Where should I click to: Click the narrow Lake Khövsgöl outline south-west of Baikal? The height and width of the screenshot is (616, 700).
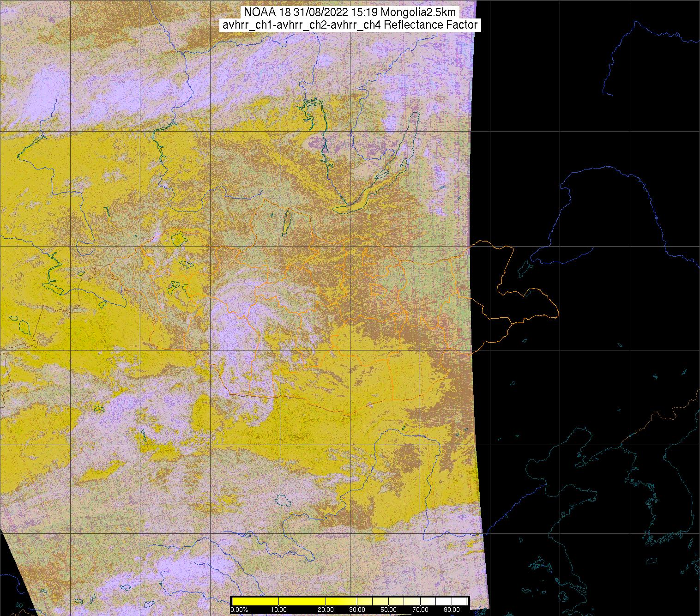[x=287, y=222]
